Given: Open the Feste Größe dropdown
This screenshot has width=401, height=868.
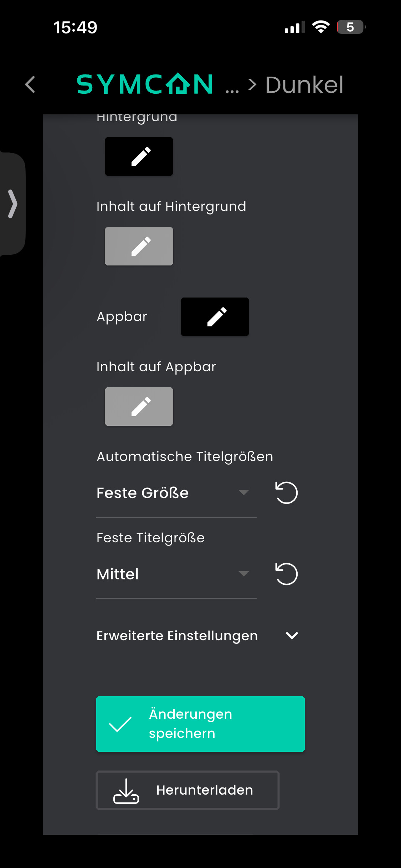Looking at the screenshot, I should pos(176,493).
